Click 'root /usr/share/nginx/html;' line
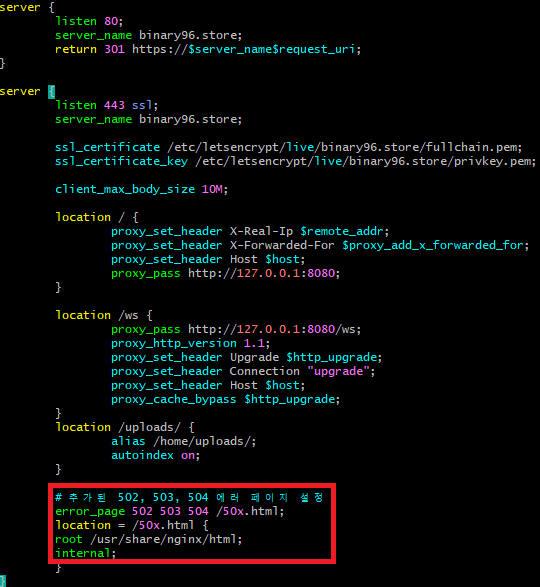Viewport: 540px width, 587px height. point(149,539)
